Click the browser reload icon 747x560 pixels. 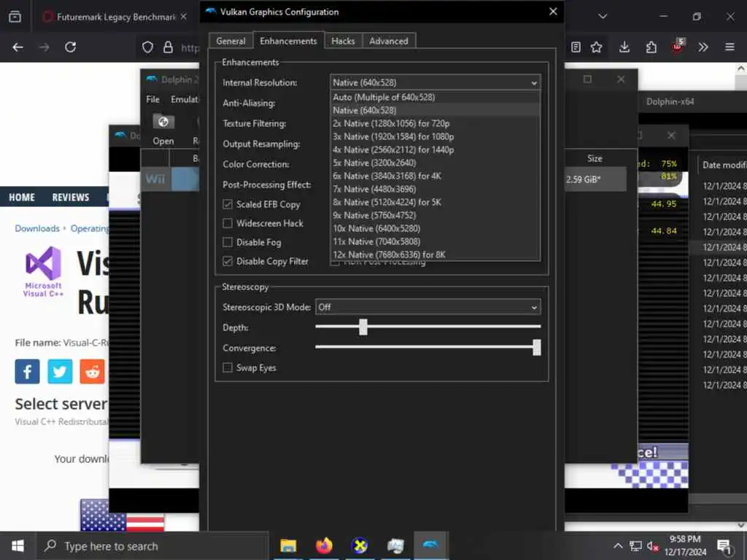[x=71, y=47]
